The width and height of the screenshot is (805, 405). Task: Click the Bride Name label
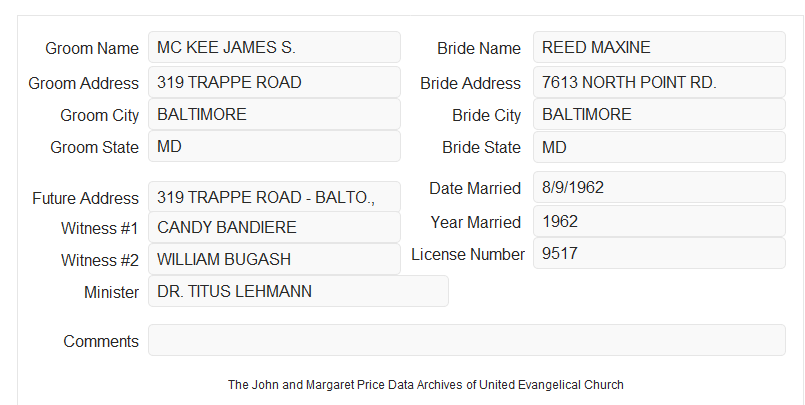tap(479, 48)
